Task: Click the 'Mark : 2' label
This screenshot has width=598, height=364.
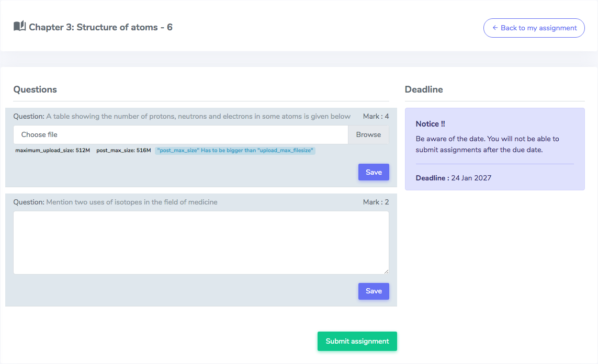Action: tap(376, 202)
